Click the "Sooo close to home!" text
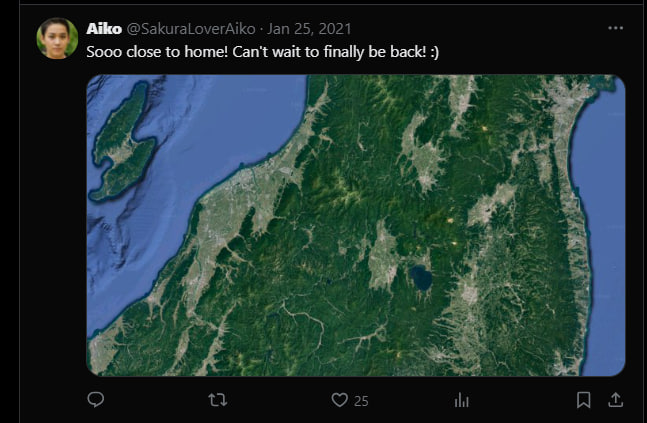The width and height of the screenshot is (647, 423). (x=156, y=51)
